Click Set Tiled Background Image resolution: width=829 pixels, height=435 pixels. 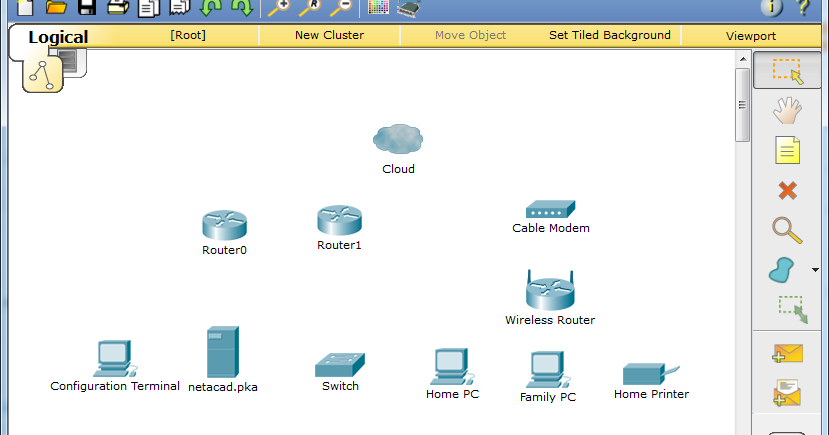click(610, 35)
